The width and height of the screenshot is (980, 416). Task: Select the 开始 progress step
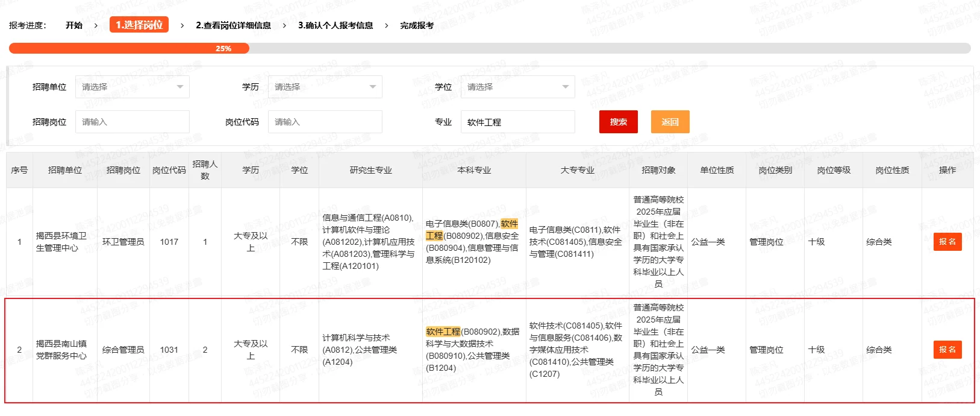click(74, 25)
